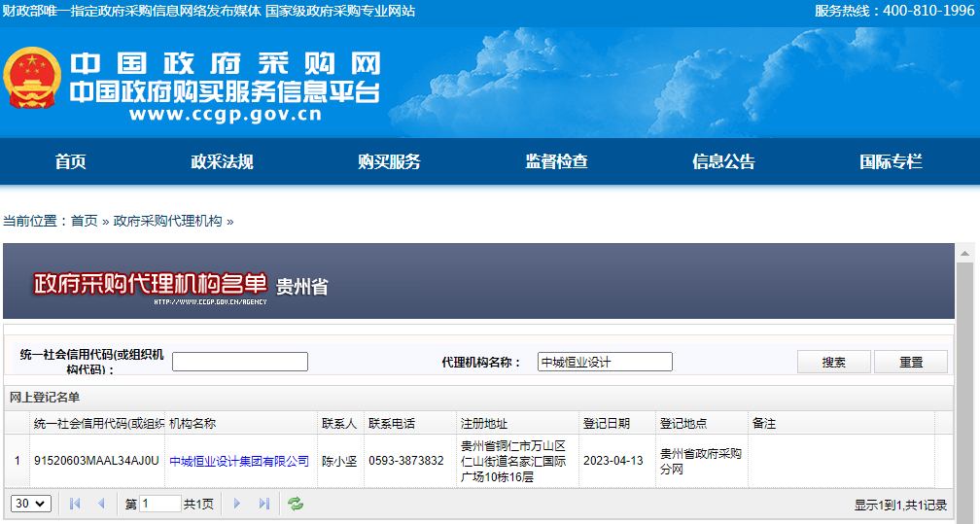Click 网上登记名单 panel title
Image resolution: width=980 pixels, height=524 pixels.
pyautogui.click(x=45, y=397)
